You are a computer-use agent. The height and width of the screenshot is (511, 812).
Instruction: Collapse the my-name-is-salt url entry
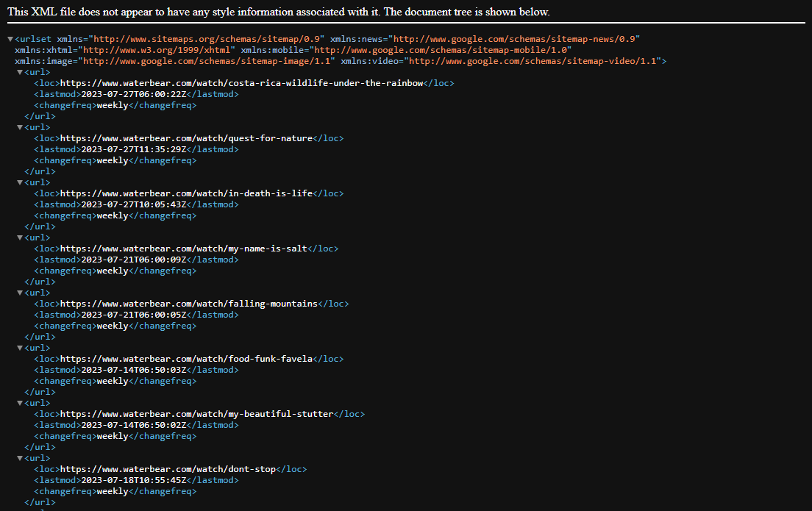pos(19,237)
